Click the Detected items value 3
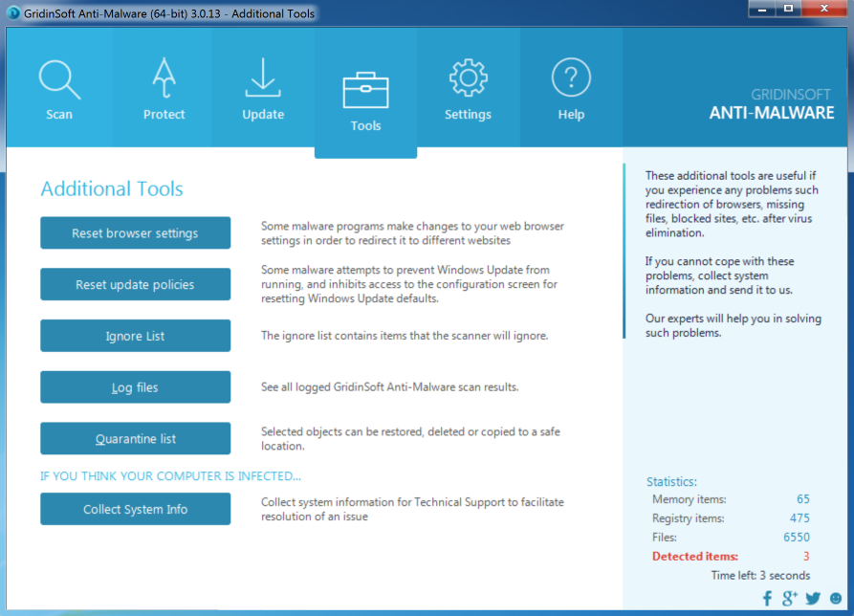This screenshot has width=854, height=616. pos(806,556)
